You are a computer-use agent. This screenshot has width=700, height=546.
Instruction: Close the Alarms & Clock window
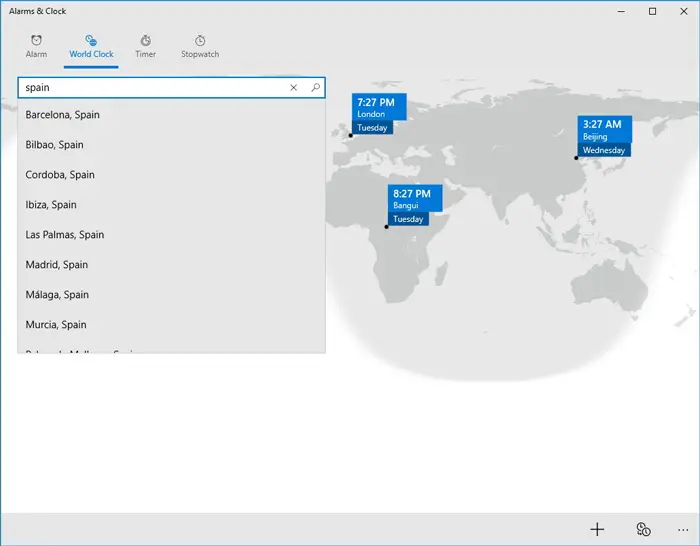click(x=683, y=11)
